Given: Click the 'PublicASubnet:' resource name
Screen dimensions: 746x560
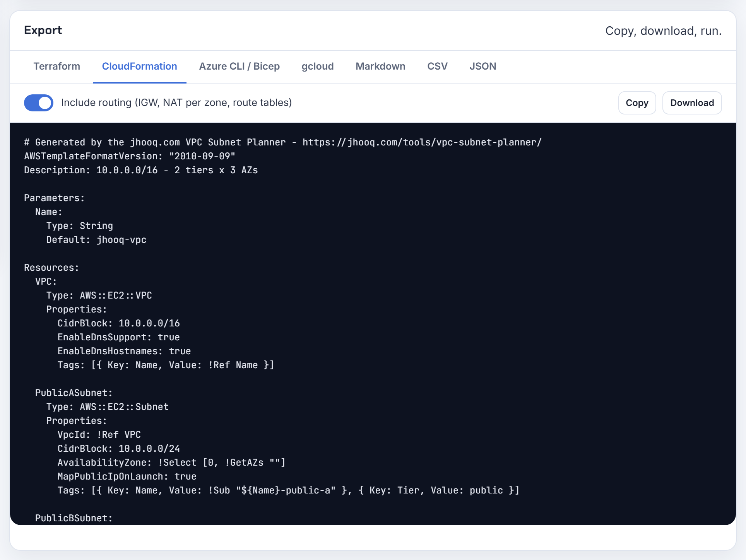Looking at the screenshot, I should (74, 393).
